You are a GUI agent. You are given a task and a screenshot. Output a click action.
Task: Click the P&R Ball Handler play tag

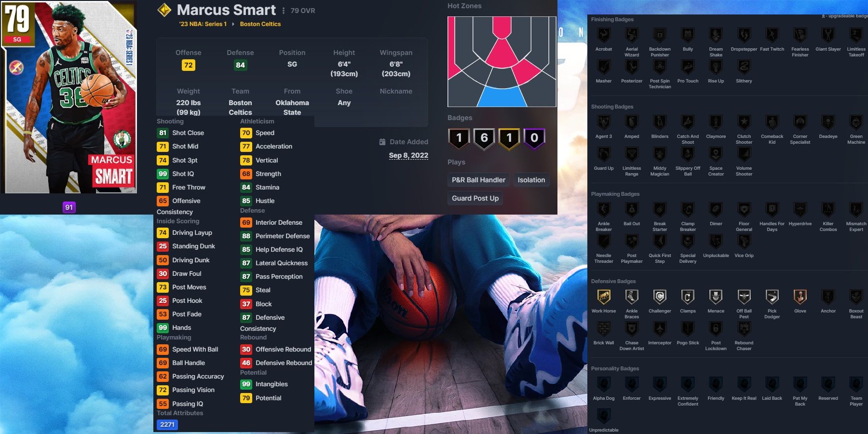pos(478,180)
